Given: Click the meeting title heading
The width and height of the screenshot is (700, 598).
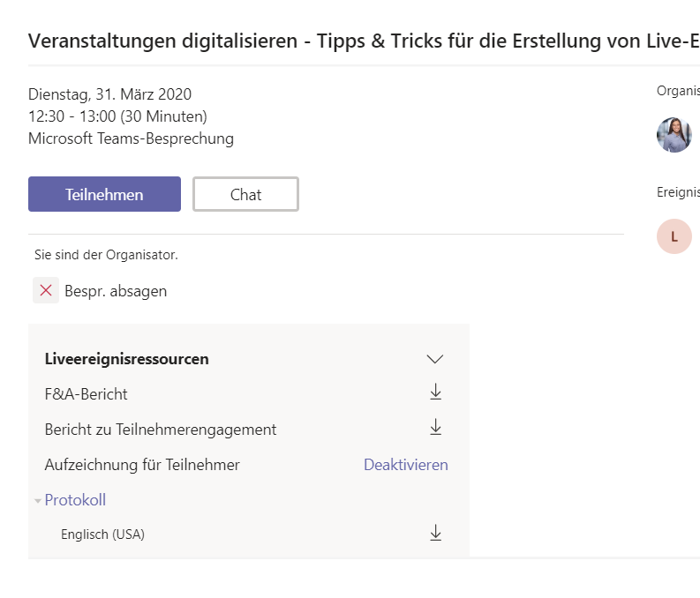Looking at the screenshot, I should click(364, 41).
